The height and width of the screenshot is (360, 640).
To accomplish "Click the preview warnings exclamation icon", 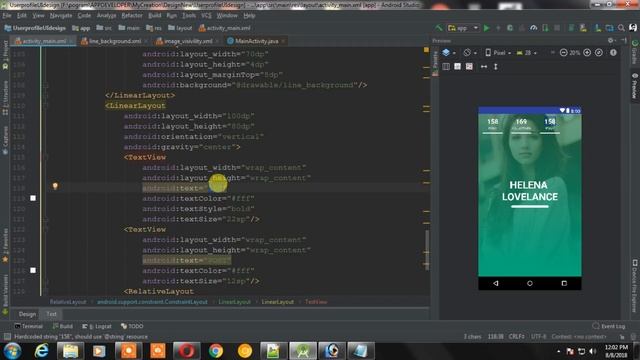I will pyautogui.click(x=613, y=53).
